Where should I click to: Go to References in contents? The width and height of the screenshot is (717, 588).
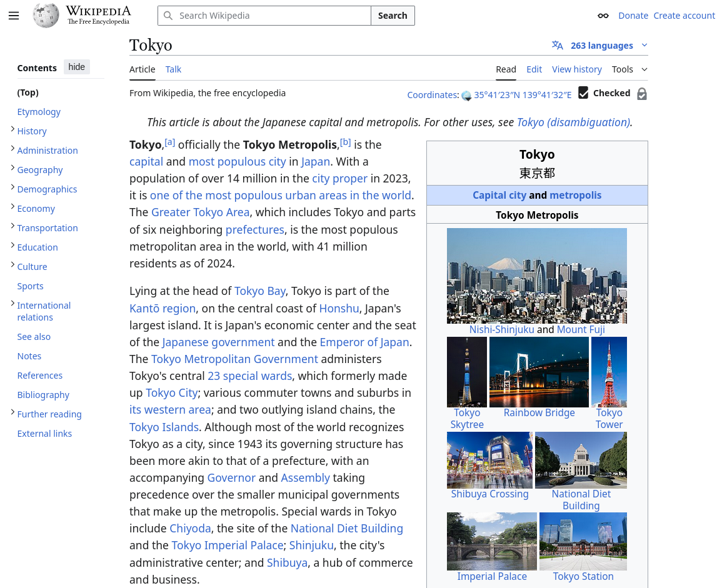tap(40, 376)
